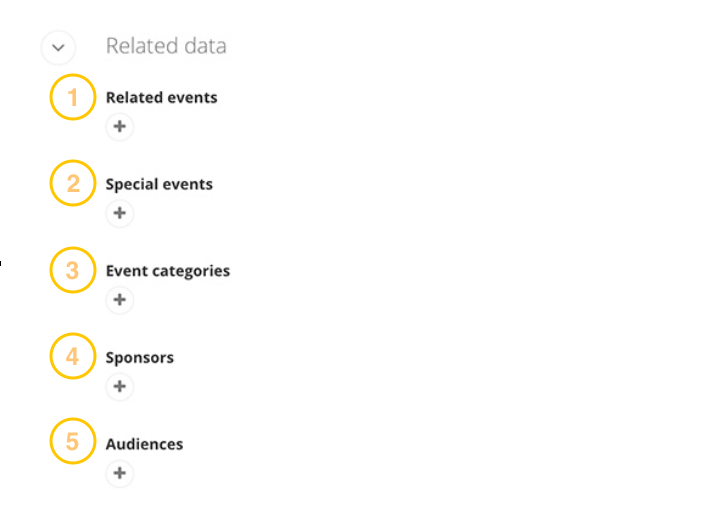Add a special event with plus icon
Image resolution: width=714 pixels, height=522 pixels.
point(119,213)
